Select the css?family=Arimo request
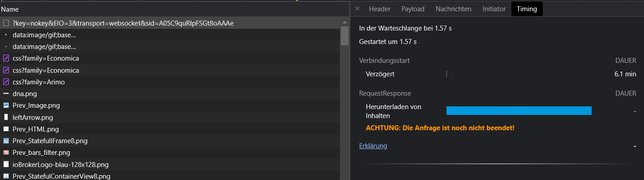The height and width of the screenshot is (180, 644). tap(170, 82)
